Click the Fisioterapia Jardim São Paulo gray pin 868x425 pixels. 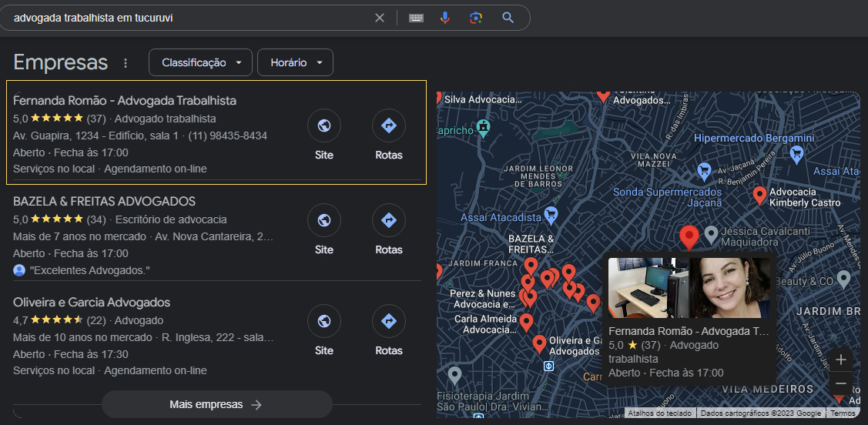coord(454,376)
